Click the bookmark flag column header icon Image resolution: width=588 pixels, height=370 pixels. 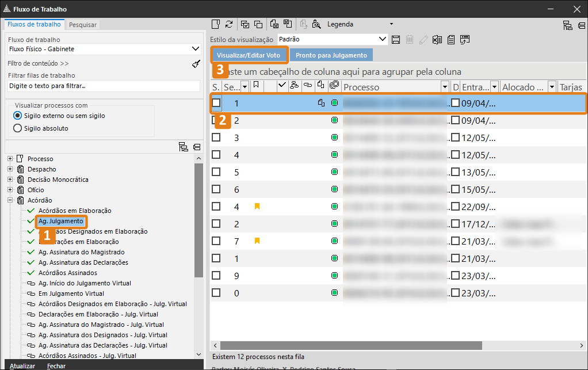[x=256, y=85]
